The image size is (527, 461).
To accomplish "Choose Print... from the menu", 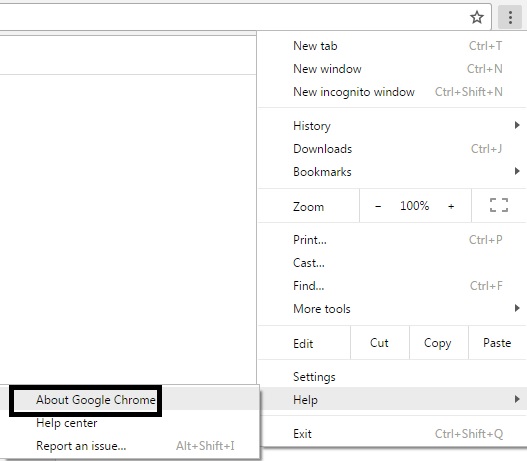I will pos(392,240).
